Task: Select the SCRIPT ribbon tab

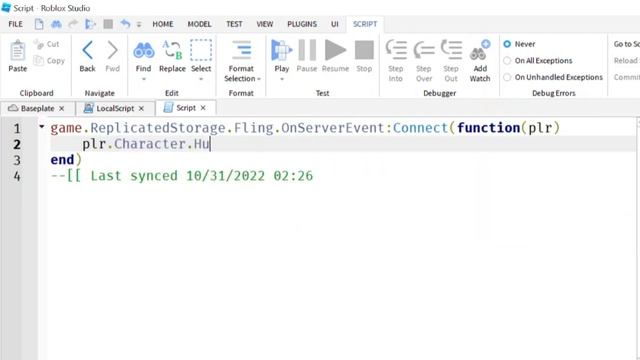Action: pos(365,24)
